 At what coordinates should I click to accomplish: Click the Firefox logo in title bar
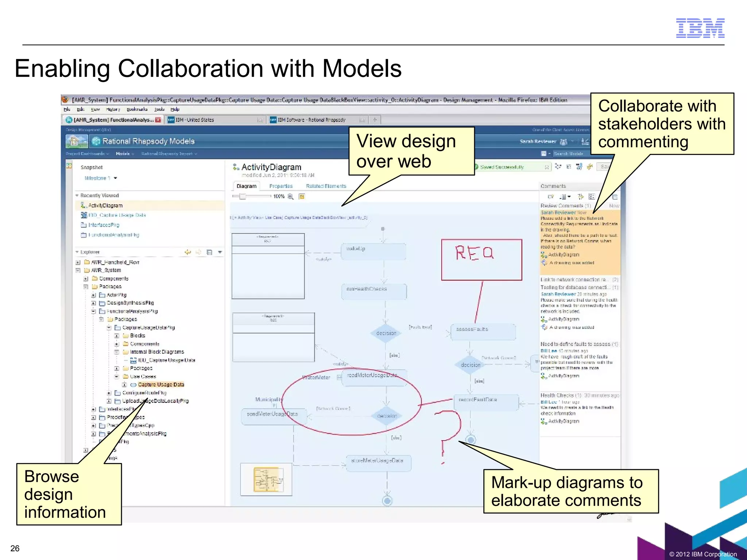click(66, 100)
